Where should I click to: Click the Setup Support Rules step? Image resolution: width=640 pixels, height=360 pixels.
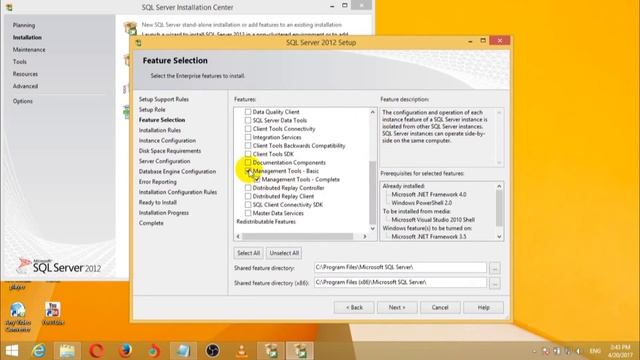point(164,99)
